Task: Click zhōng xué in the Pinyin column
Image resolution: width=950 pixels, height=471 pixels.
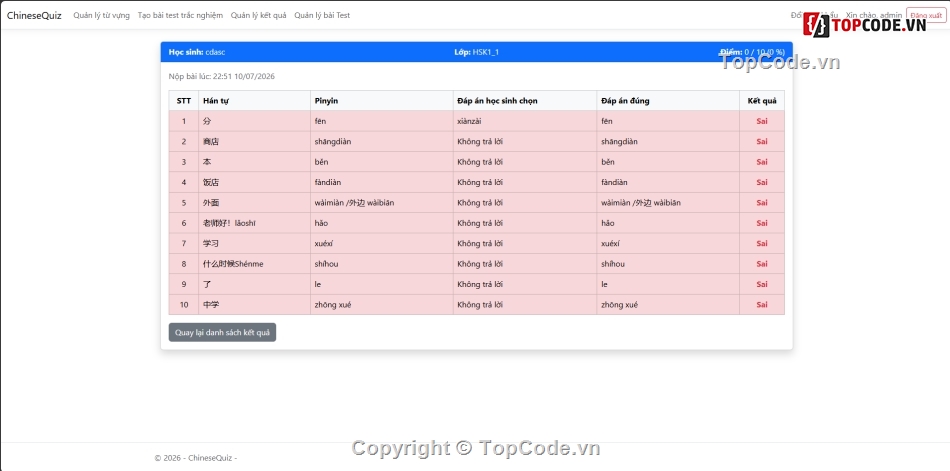Action: 333,305
